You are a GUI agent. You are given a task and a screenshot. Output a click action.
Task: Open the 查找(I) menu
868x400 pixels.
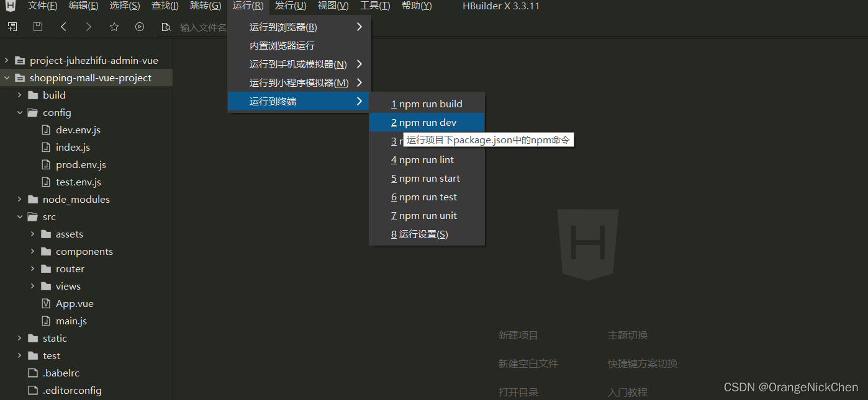(x=165, y=6)
